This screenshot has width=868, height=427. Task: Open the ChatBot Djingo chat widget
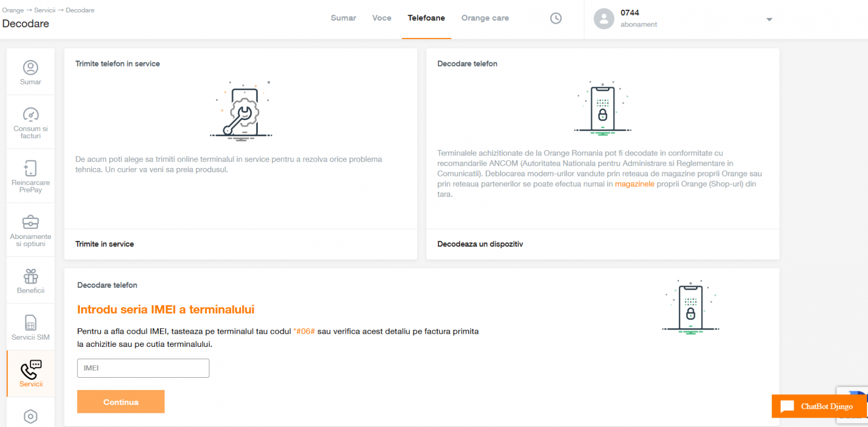819,406
